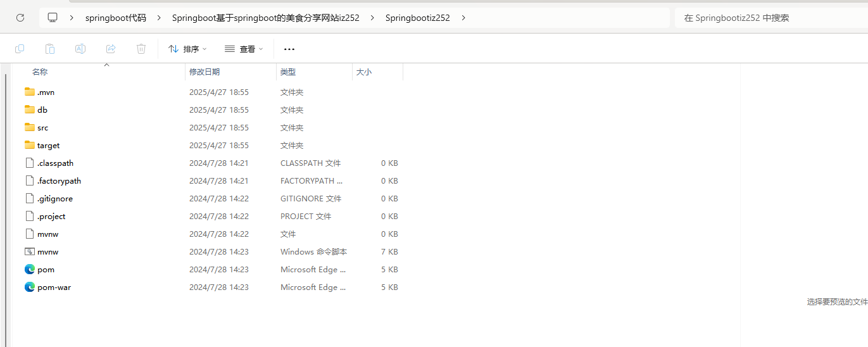Click the Windows 命令脚本 type cell
The width and height of the screenshot is (868, 347).
tap(313, 252)
